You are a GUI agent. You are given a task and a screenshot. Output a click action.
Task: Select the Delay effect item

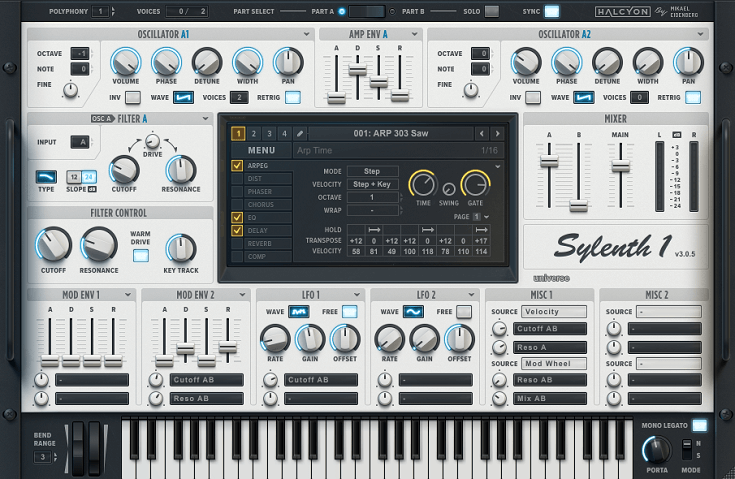[268, 231]
